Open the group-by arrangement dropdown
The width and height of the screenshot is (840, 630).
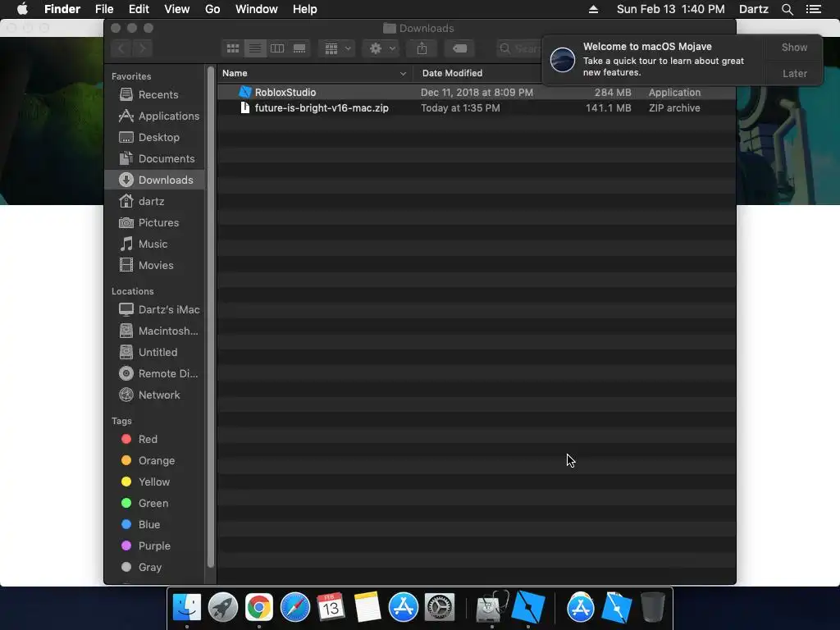[x=337, y=48]
